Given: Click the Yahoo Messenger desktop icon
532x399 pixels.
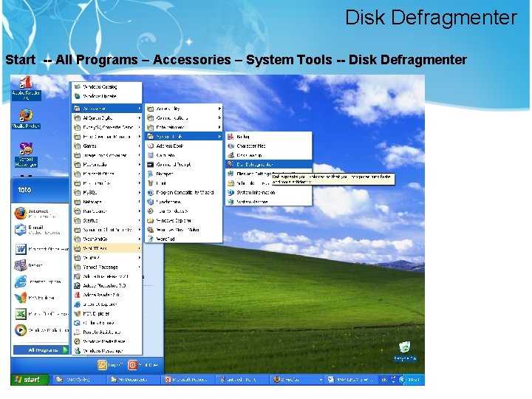Looking at the screenshot, I should coord(26,154).
